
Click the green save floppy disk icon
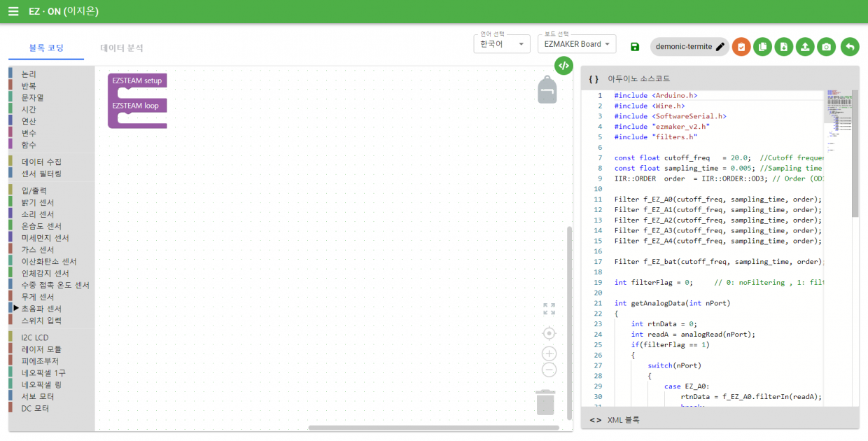[635, 47]
